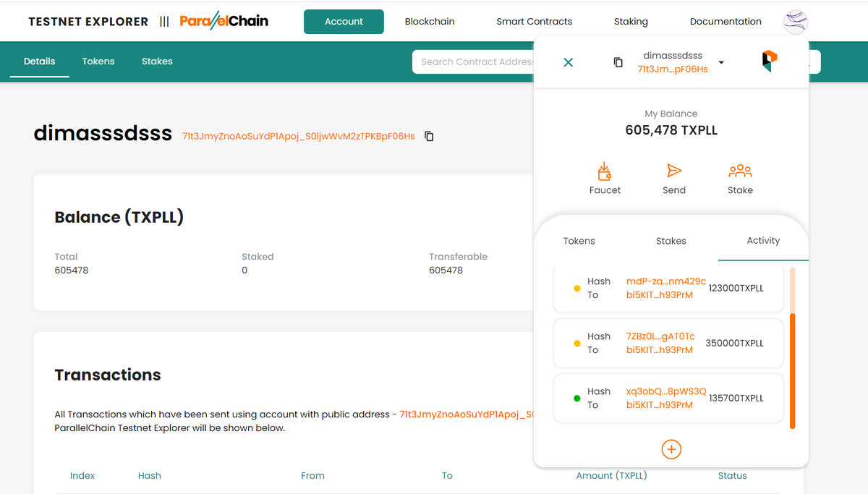Image resolution: width=868 pixels, height=494 pixels.
Task: Open transaction hash mdP-za...nm429c
Action: pyautogui.click(x=665, y=281)
